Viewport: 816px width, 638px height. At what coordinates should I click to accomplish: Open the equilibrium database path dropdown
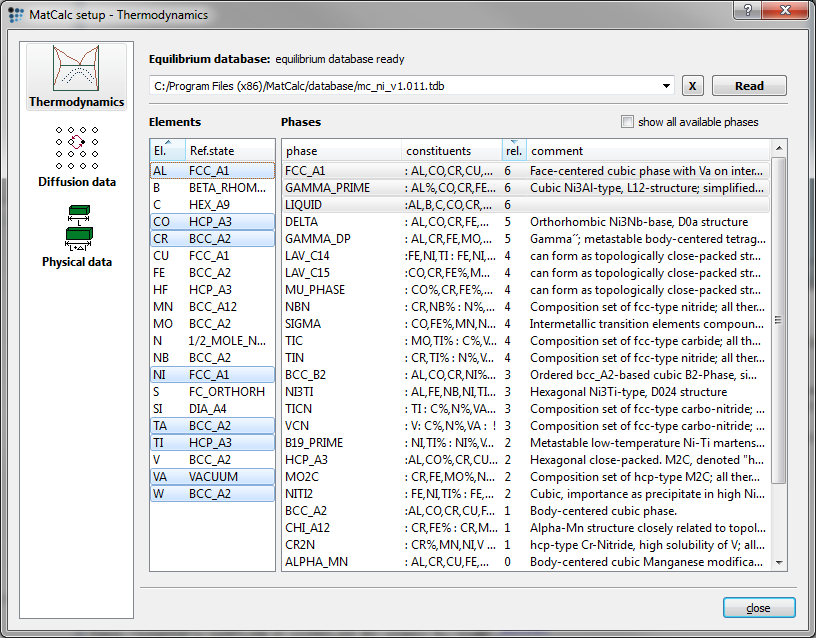coord(666,86)
